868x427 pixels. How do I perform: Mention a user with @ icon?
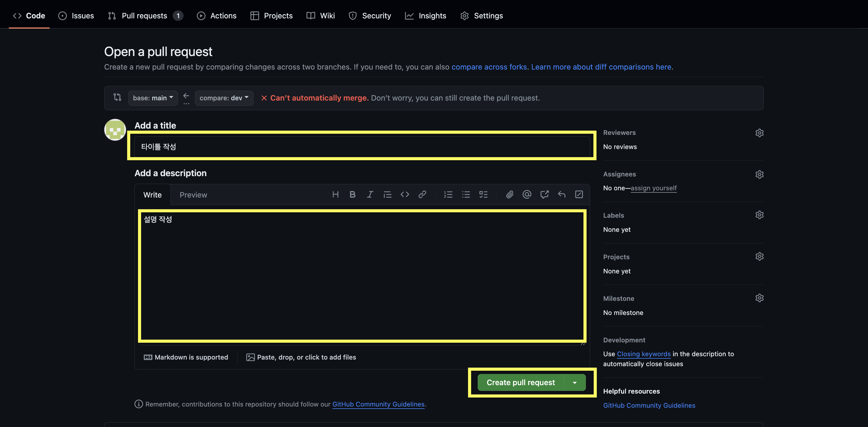pos(527,194)
